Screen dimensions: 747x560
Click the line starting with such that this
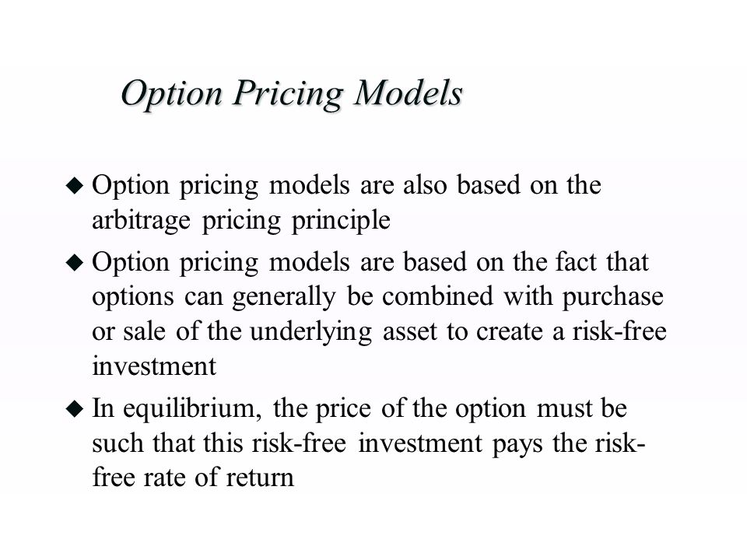click(369, 444)
